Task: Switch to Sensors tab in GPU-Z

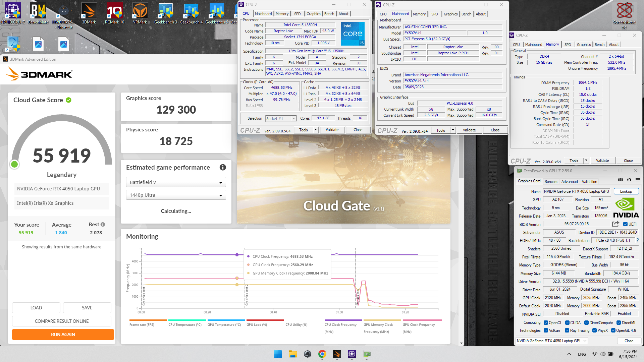Action: 551,182
